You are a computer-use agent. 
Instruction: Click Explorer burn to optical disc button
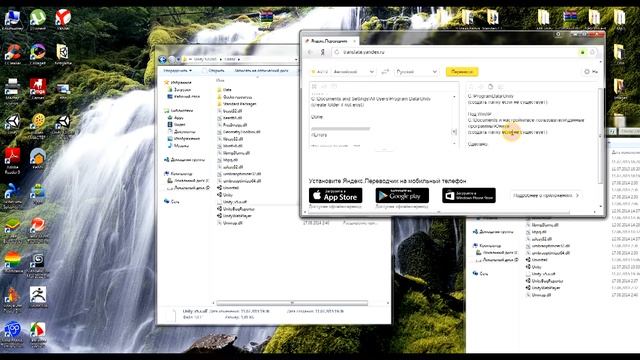tap(261, 71)
